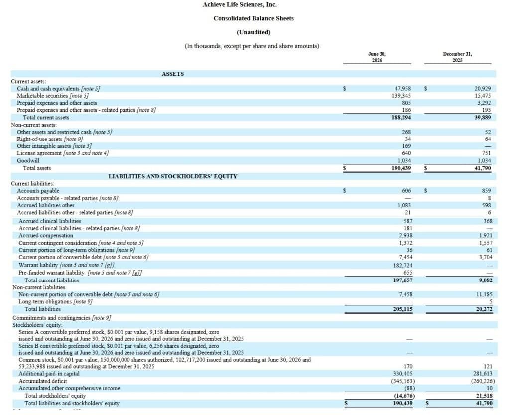The width and height of the screenshot is (510, 420).
Task: Click current convertible debt value 3,704
Action: click(x=486, y=258)
